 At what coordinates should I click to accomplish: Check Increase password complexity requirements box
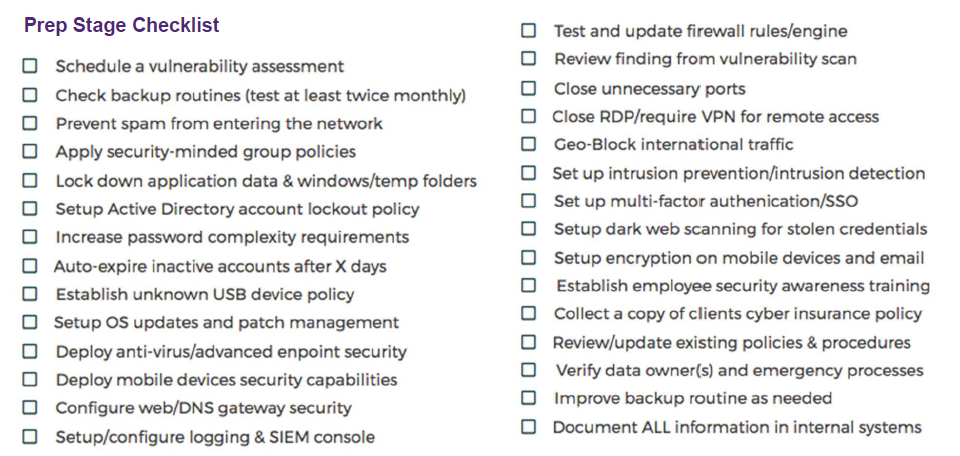click(x=30, y=237)
